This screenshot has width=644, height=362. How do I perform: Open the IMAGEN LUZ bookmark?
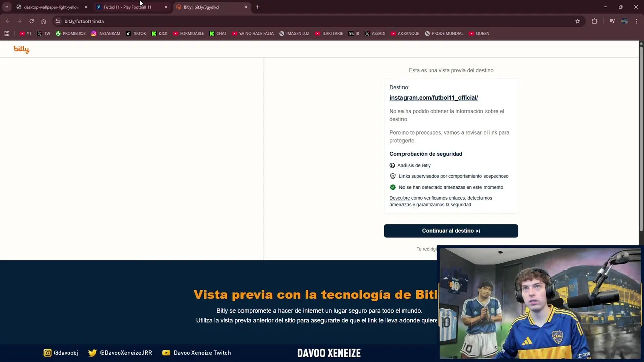click(x=294, y=34)
